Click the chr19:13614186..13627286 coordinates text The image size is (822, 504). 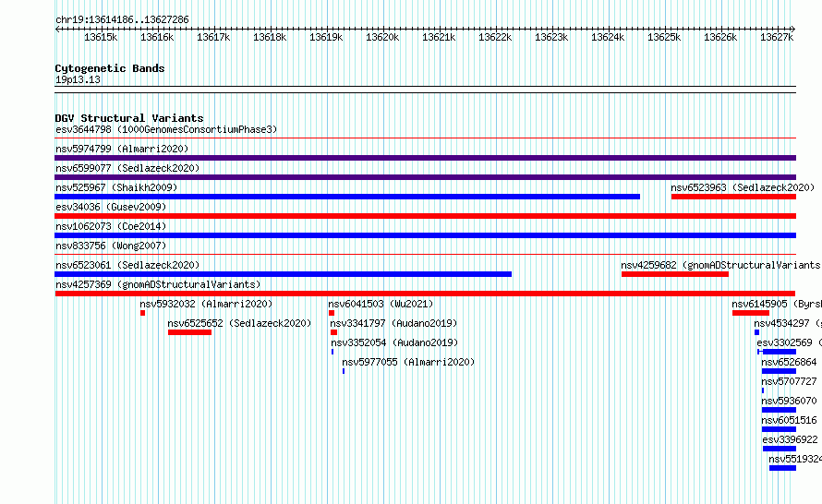(122, 19)
